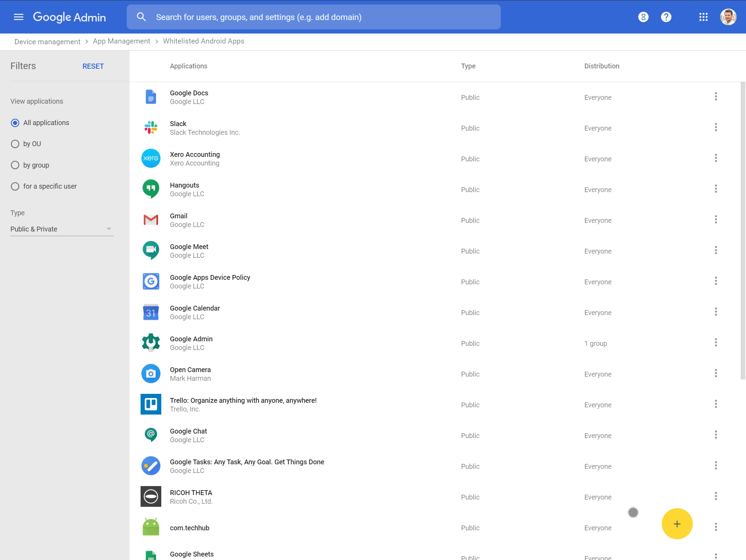Open the Google Tasks application name
Screen dimensions: 746x560
[247, 462]
